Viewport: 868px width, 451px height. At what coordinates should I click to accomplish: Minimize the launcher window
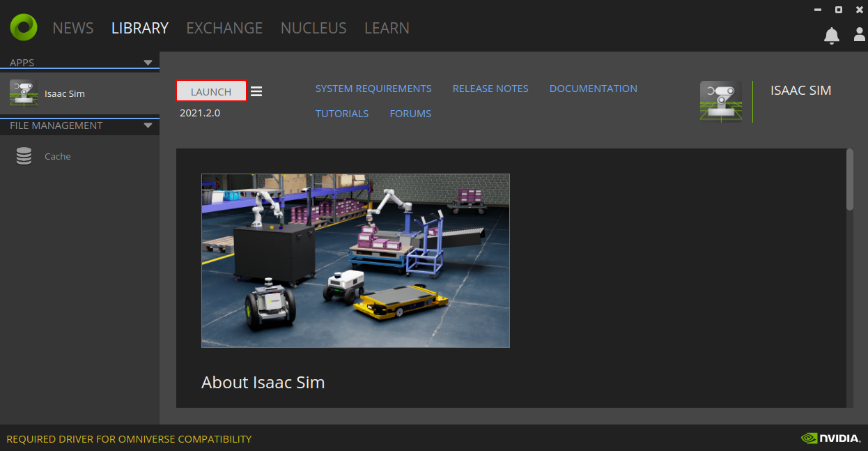click(x=817, y=10)
